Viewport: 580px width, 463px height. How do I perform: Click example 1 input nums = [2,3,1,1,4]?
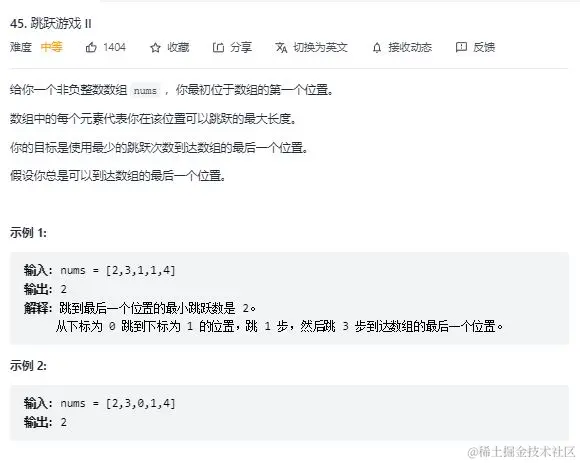118,270
